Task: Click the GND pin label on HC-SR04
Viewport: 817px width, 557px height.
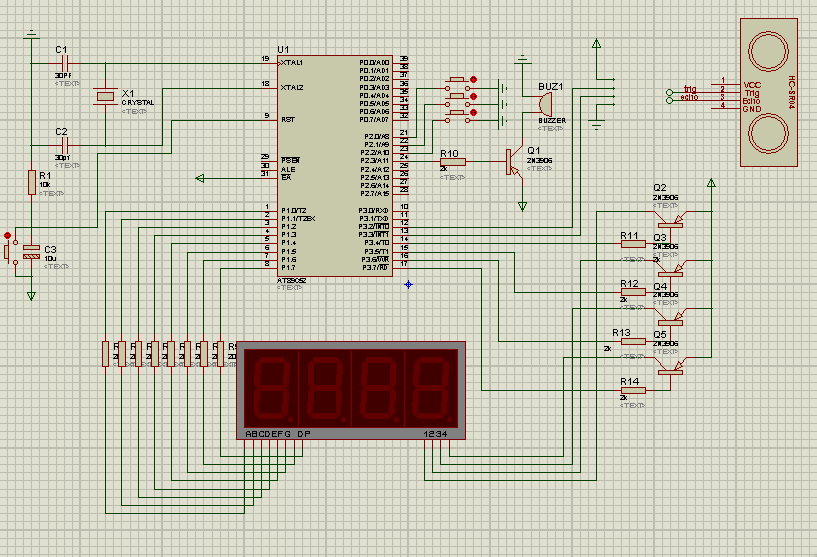Action: click(x=752, y=109)
